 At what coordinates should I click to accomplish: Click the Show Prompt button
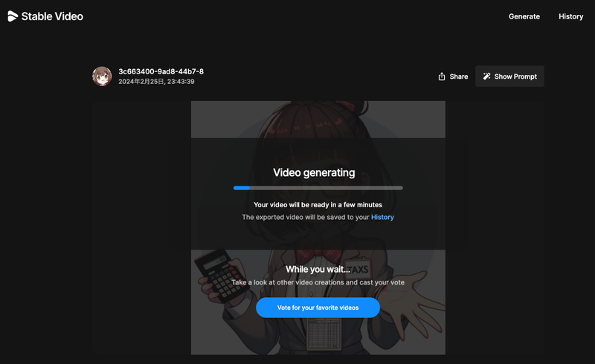[509, 77]
